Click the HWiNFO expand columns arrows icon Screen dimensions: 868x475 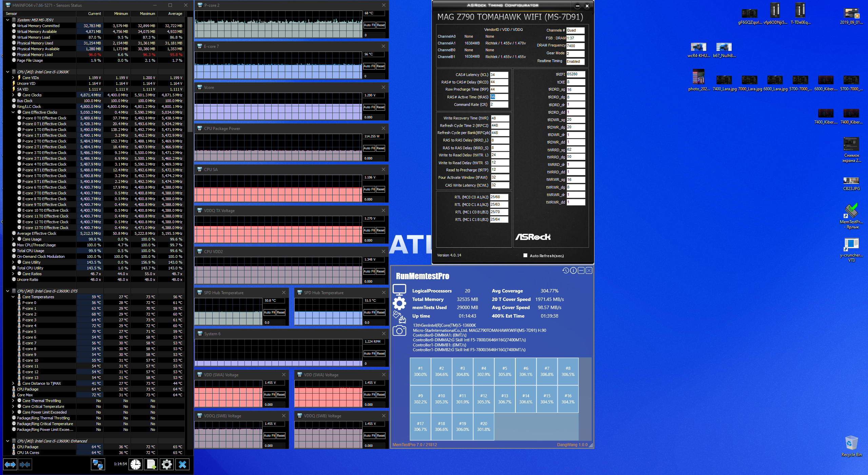[x=10, y=464]
